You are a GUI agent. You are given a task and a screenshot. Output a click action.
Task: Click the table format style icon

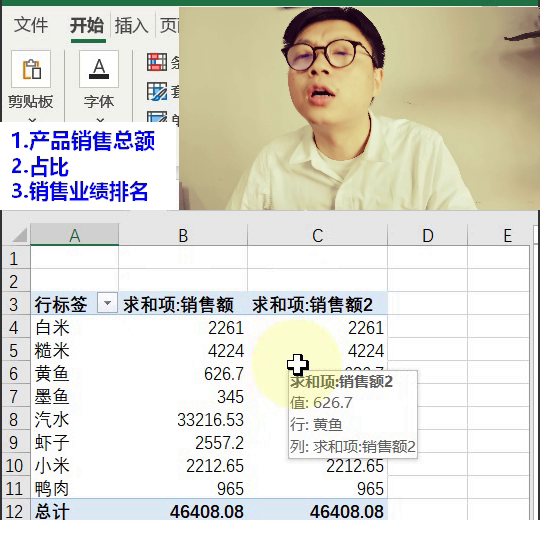click(x=157, y=91)
